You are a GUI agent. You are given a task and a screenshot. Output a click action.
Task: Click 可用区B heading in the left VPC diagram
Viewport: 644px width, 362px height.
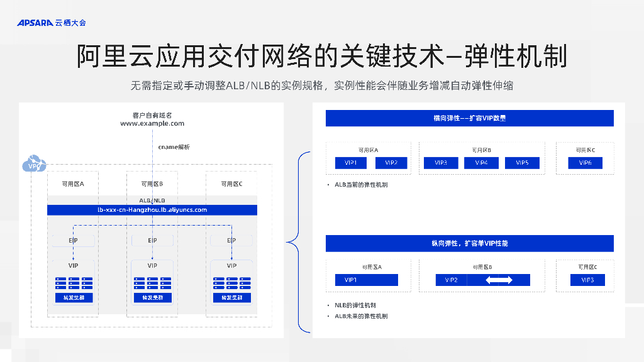pos(152,184)
